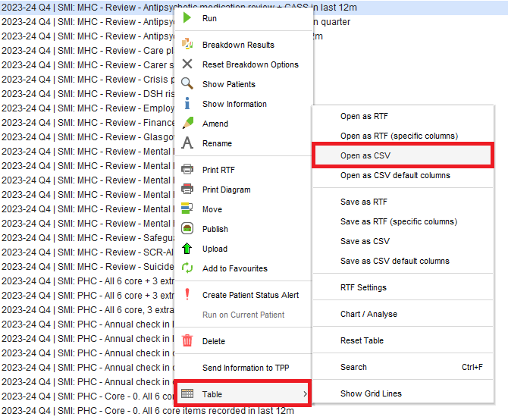Expand the Table submenu arrow
This screenshot has width=508, height=420.
[x=305, y=393]
